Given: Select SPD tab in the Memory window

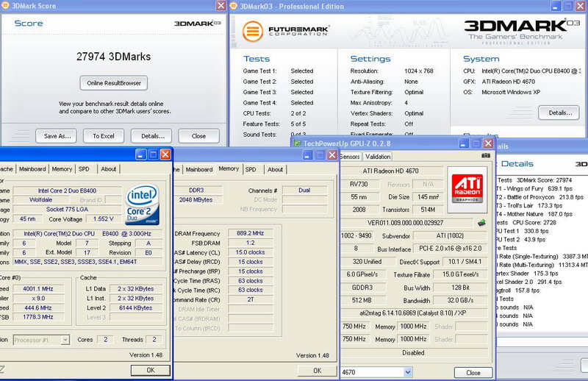Looking at the screenshot, I should click(x=251, y=170).
